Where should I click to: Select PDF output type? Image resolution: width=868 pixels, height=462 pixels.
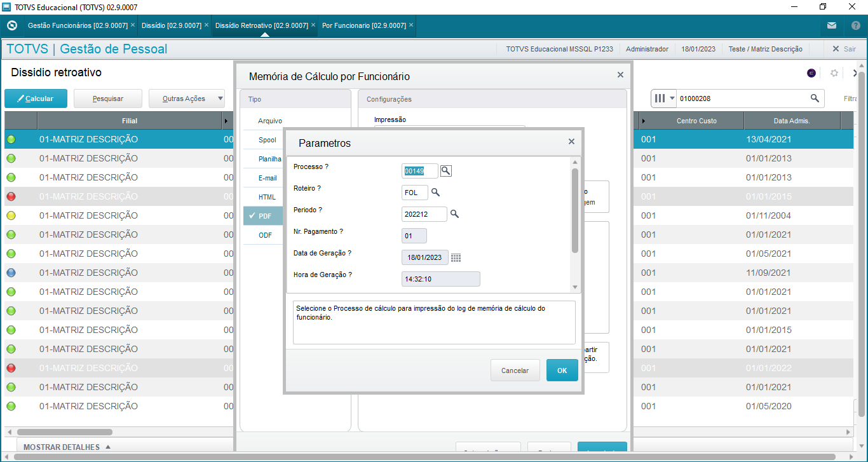point(262,216)
